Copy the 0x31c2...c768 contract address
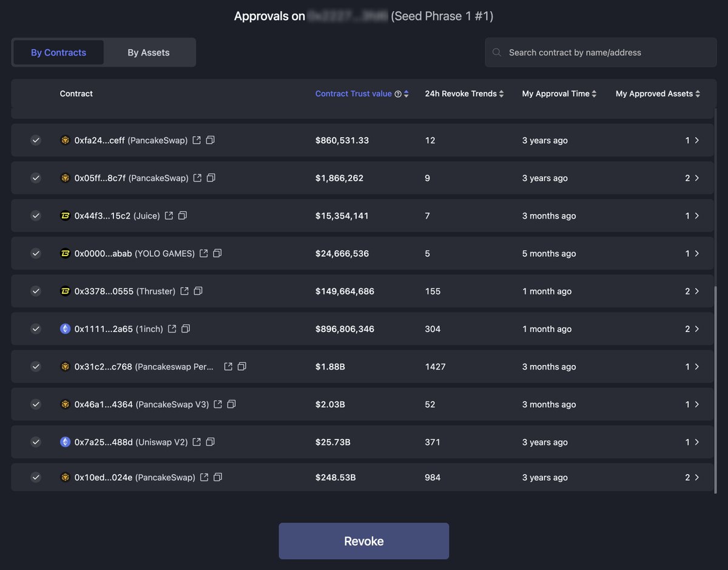This screenshot has height=570, width=728. click(x=241, y=367)
